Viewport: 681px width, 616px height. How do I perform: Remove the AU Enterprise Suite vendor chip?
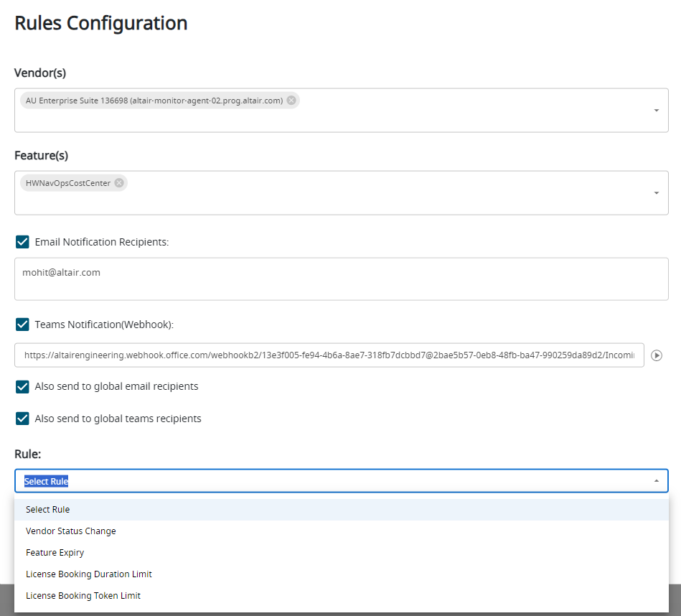coord(291,101)
